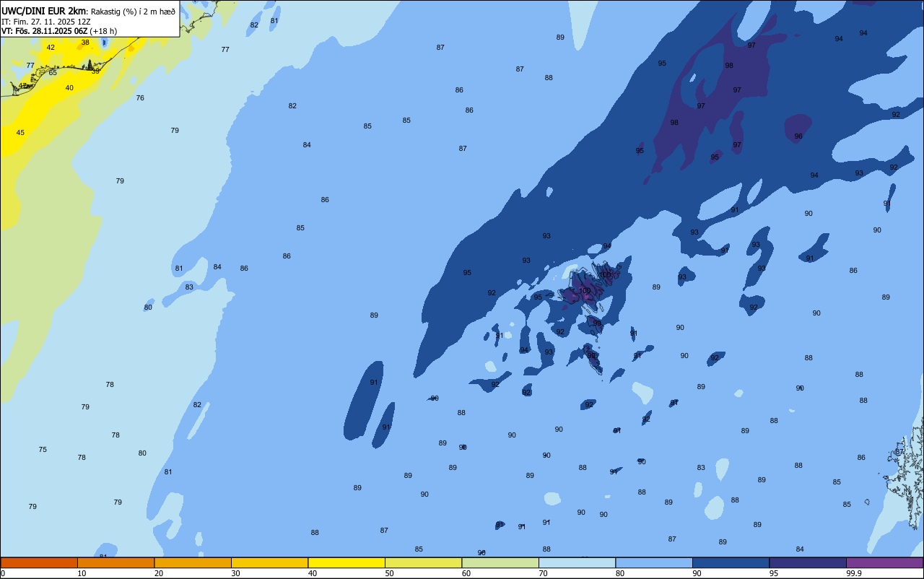Click the 80–90 light blue legend segment
The height and width of the screenshot is (579, 924).
[x=654, y=562]
